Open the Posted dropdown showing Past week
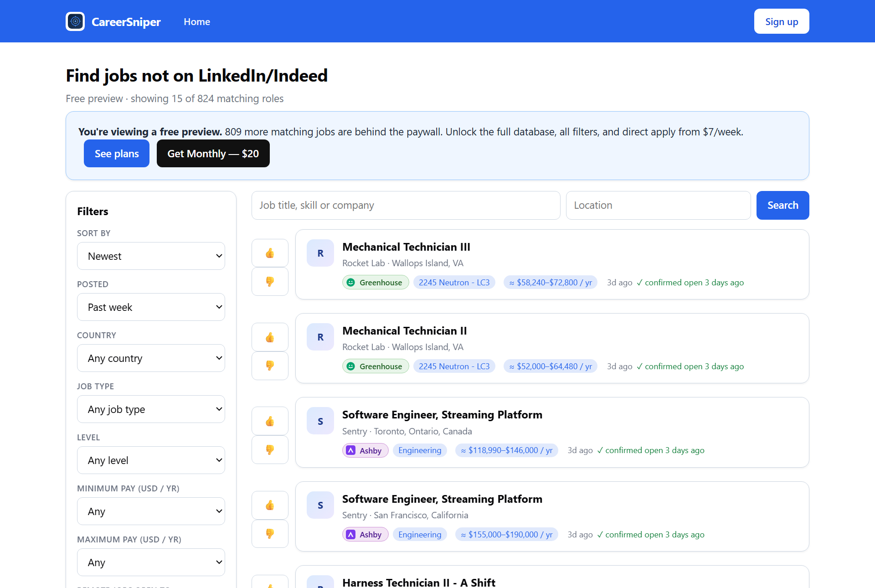The height and width of the screenshot is (588, 875). point(151,307)
